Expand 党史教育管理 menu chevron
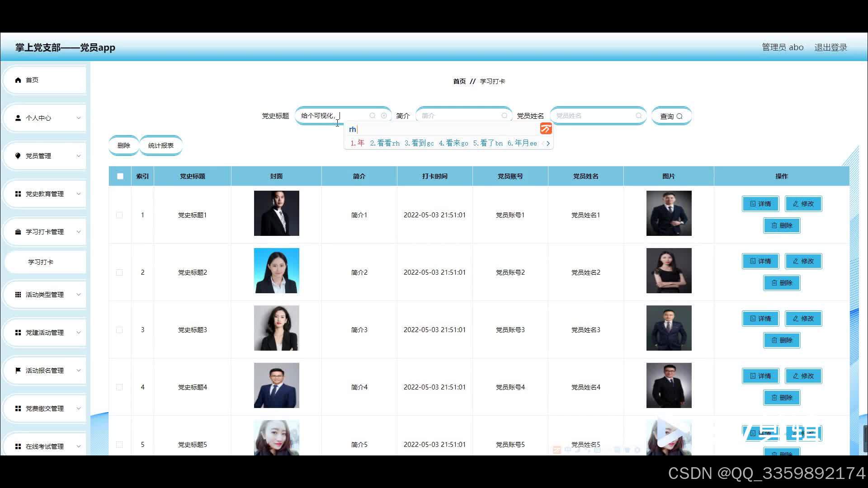 click(x=78, y=194)
